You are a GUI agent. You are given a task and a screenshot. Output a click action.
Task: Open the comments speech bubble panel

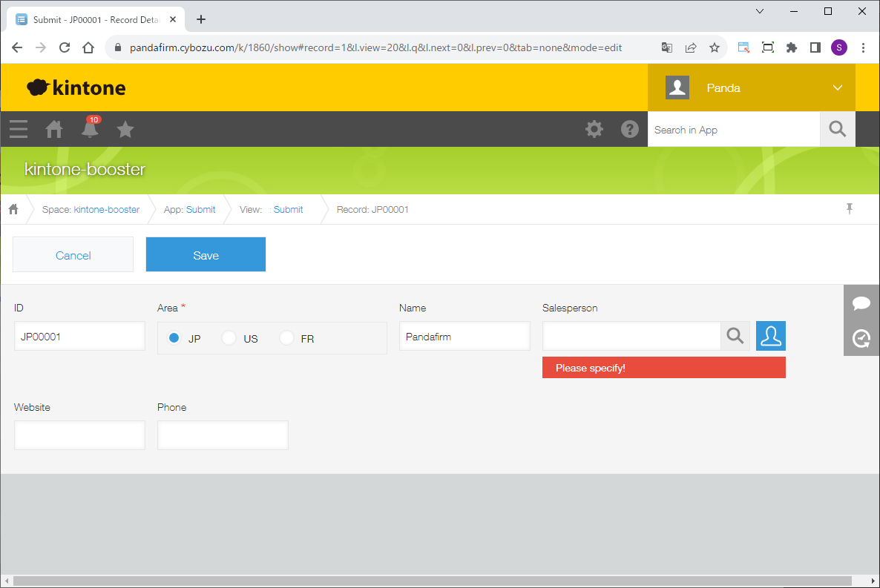tap(861, 303)
